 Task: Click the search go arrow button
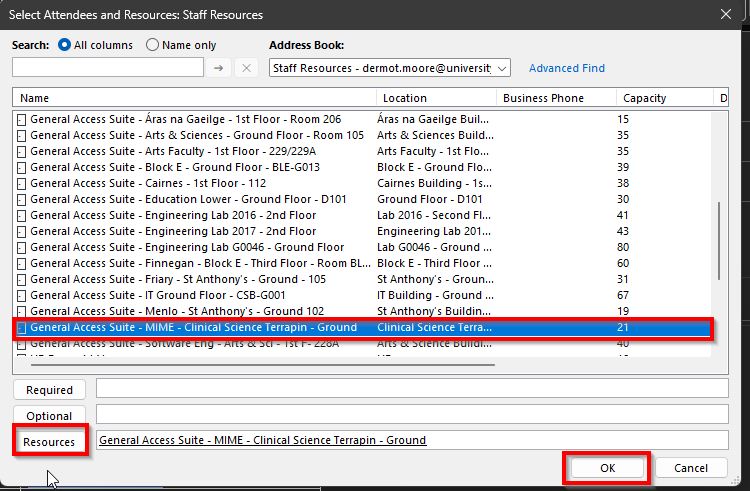point(220,68)
